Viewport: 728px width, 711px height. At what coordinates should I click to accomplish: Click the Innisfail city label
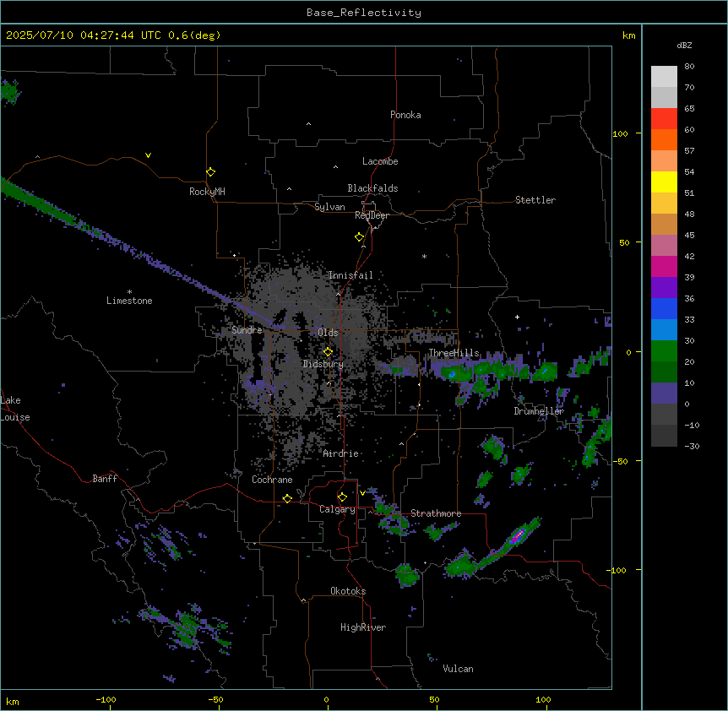[350, 275]
